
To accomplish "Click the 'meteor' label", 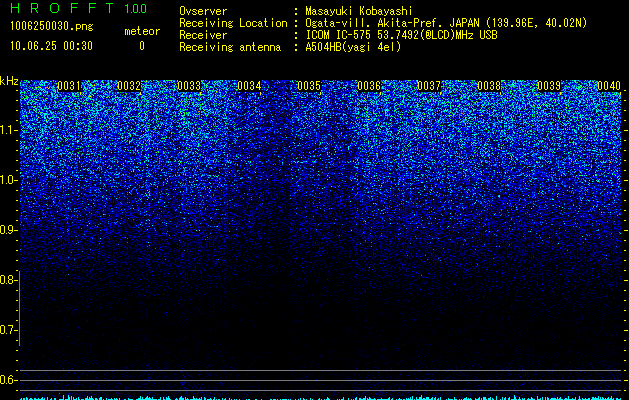I will [142, 31].
